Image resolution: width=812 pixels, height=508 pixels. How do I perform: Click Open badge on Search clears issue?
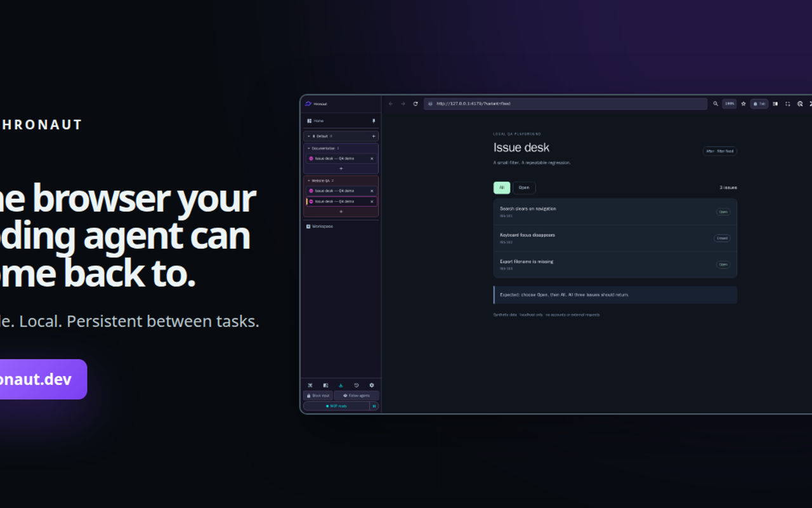(723, 212)
